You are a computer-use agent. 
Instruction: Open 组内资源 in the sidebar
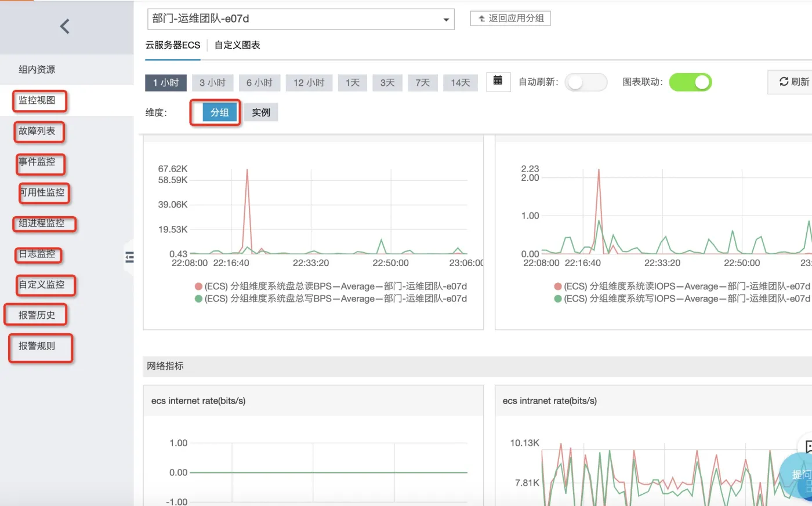click(x=37, y=70)
